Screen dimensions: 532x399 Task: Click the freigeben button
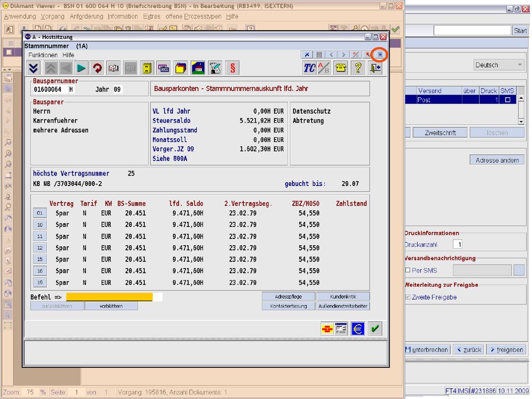coord(507,350)
